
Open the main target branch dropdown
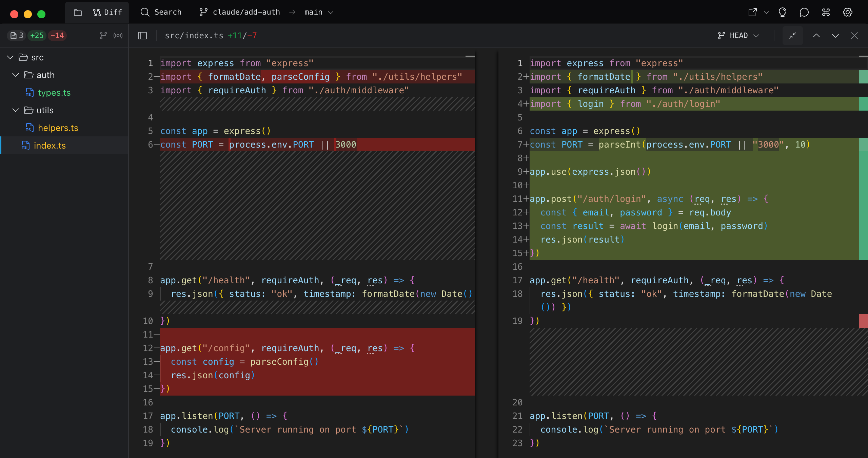(319, 12)
